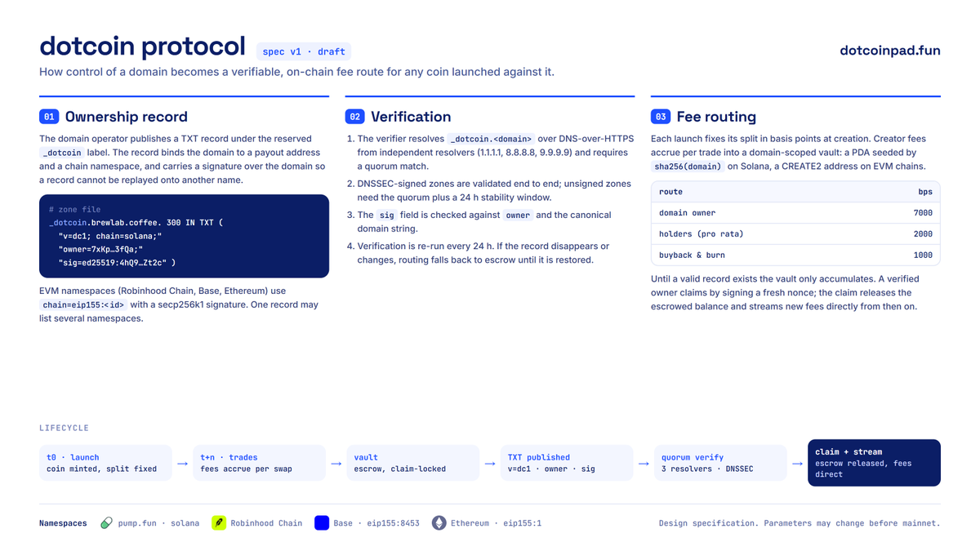
Task: Select the 'TXT published' lifecycle step
Action: [566, 463]
